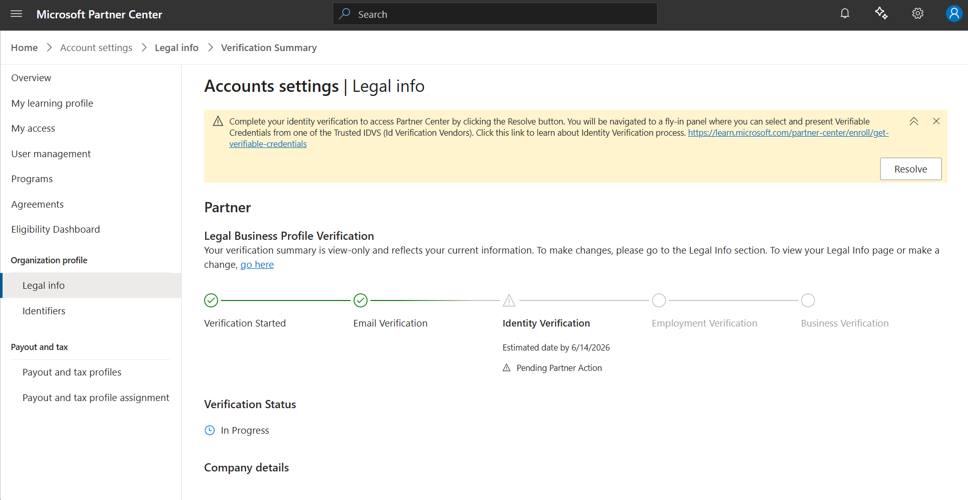The image size is (968, 500).
Task: Click Employment Verification step circle
Action: pyautogui.click(x=659, y=301)
